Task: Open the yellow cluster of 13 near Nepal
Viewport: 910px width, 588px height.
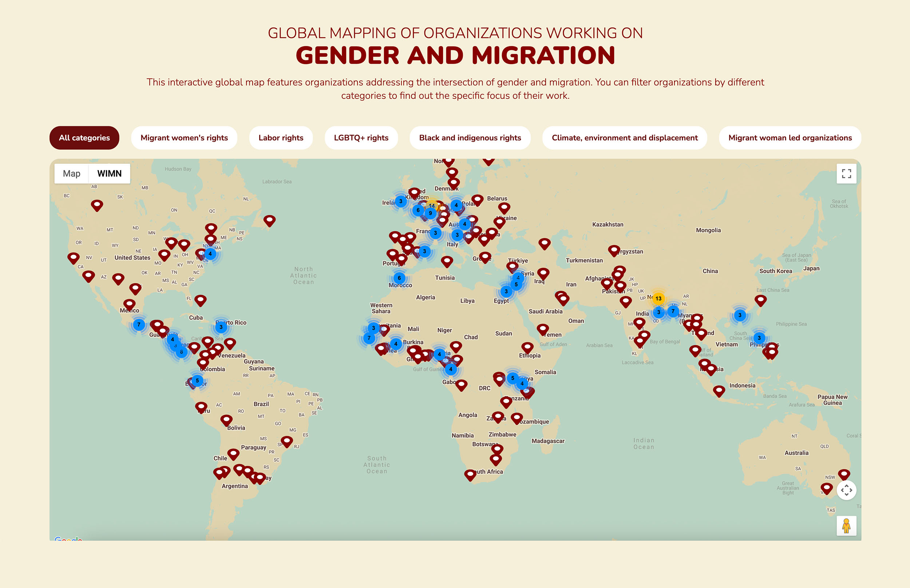Action: [658, 299]
